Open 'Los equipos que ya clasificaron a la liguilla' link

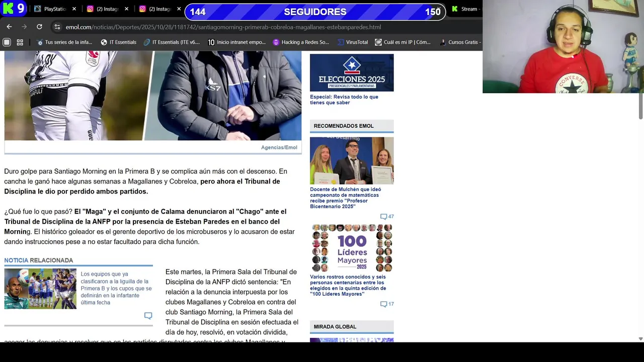tap(116, 289)
